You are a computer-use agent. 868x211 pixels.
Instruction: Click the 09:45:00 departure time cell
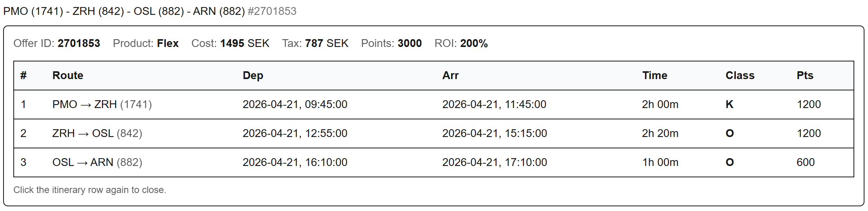(295, 104)
